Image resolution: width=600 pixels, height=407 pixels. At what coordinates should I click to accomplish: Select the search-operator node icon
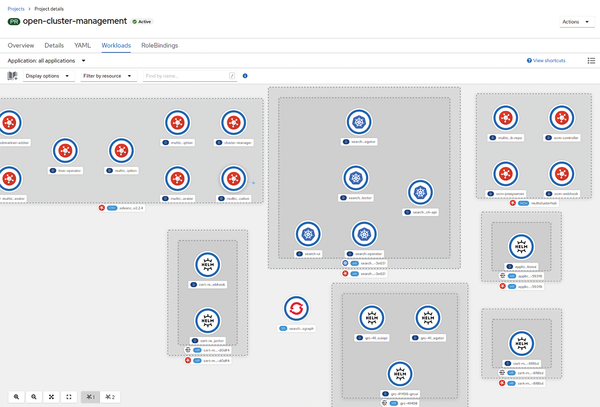coord(364,234)
